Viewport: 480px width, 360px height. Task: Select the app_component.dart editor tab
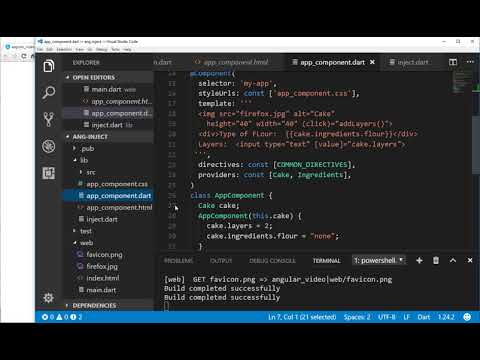point(332,62)
